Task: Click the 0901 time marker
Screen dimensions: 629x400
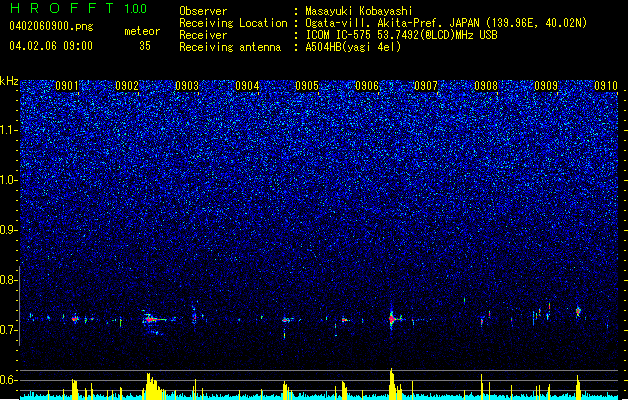Action: tap(67, 86)
